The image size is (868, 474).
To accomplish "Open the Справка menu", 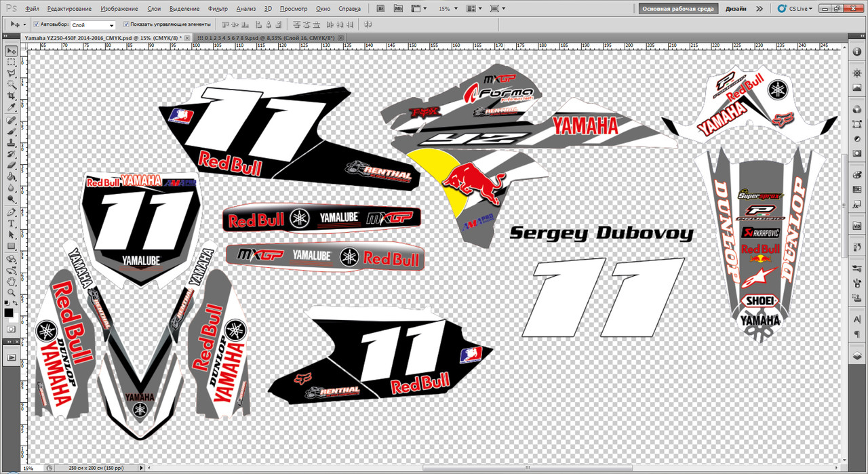I will (349, 9).
